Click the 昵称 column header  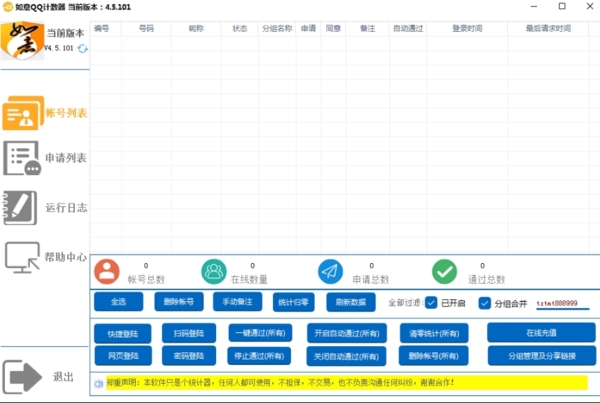[196, 28]
